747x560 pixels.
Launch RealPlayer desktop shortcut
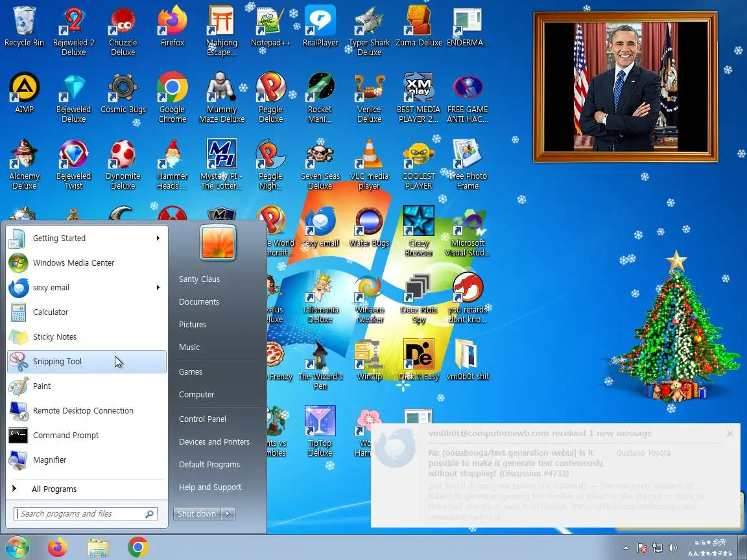[x=320, y=26]
